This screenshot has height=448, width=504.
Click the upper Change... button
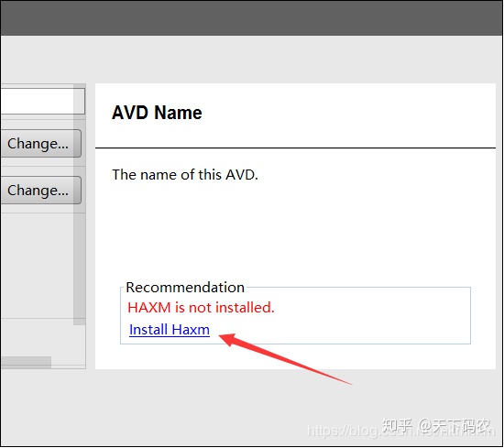40,144
